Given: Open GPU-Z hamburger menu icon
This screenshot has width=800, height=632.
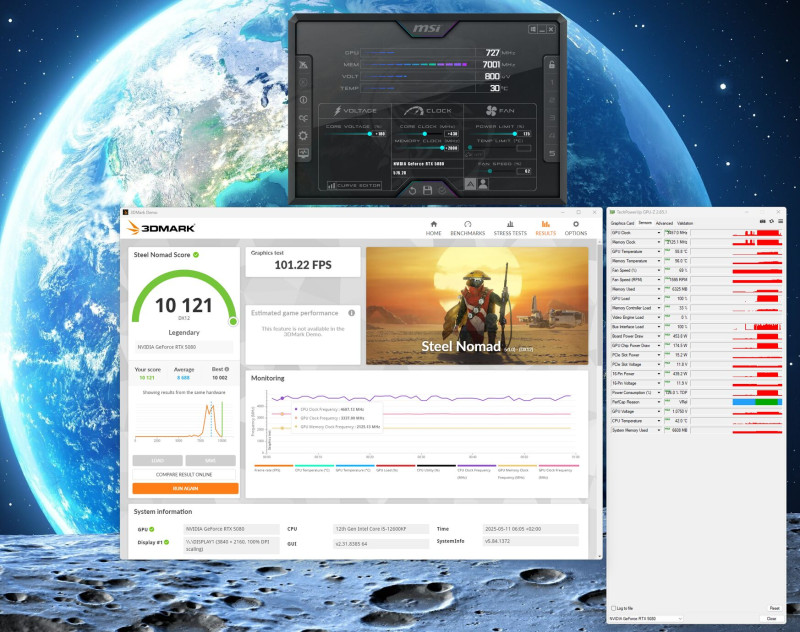Looking at the screenshot, I should point(780,221).
